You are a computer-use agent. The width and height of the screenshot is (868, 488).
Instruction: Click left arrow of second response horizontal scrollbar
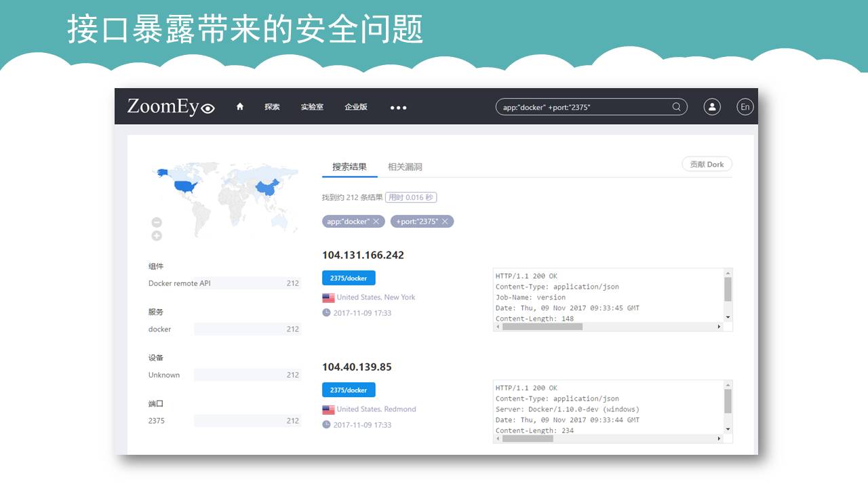[498, 439]
